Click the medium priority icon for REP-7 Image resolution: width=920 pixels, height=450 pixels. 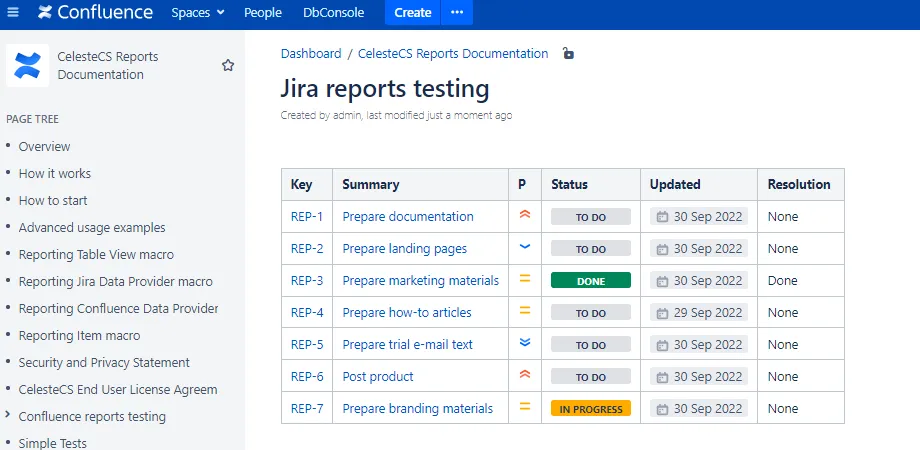point(525,407)
